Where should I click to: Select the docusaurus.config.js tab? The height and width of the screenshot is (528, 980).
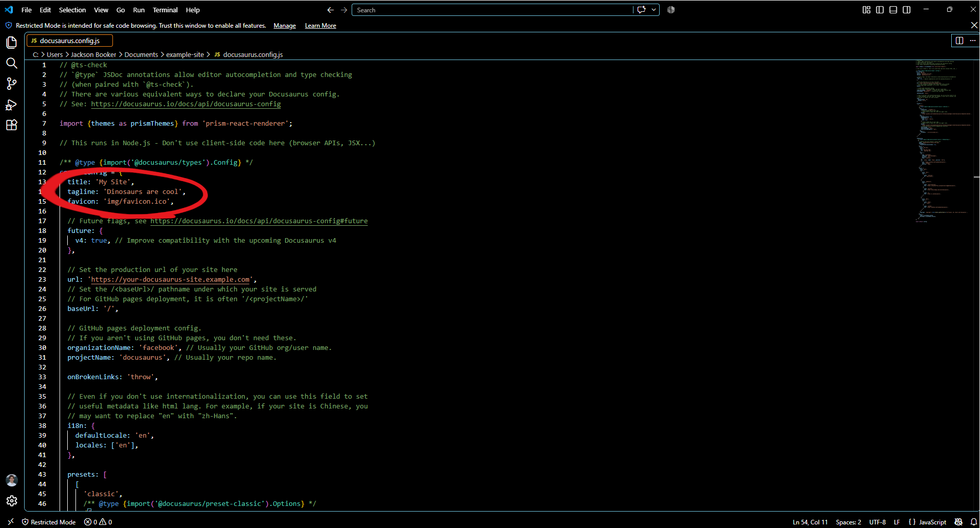(69, 41)
